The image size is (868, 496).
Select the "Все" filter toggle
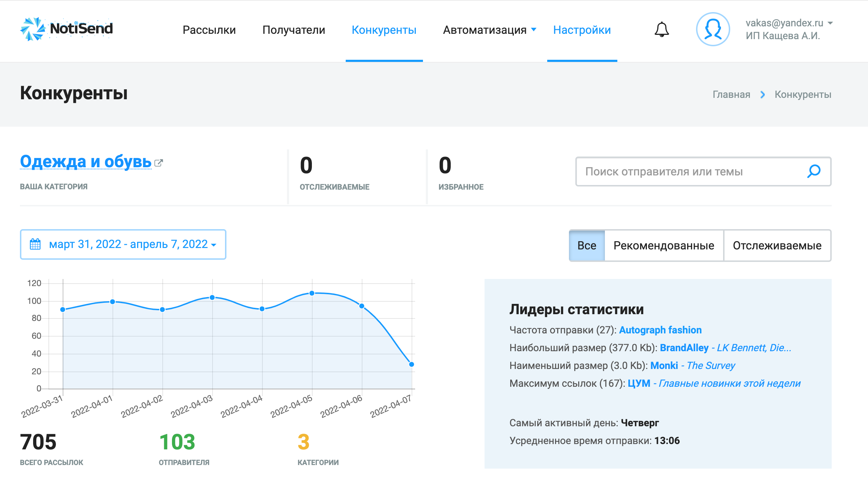tap(587, 246)
